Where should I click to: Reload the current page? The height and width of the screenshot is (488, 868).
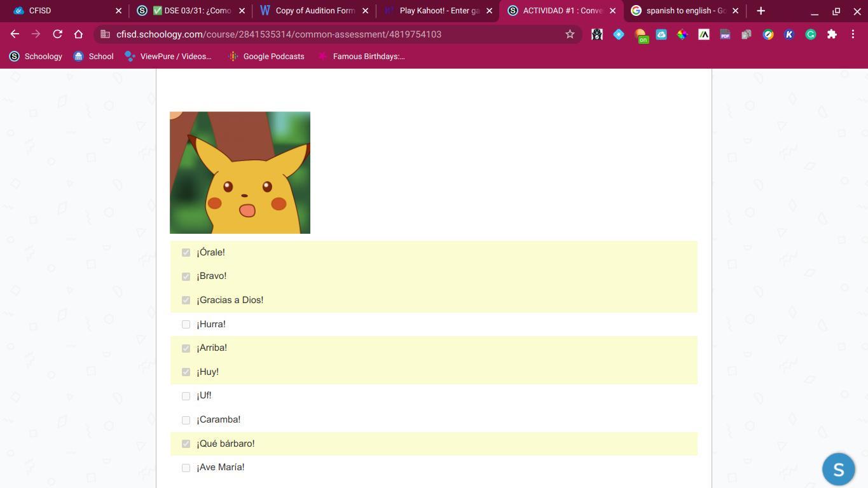(57, 34)
